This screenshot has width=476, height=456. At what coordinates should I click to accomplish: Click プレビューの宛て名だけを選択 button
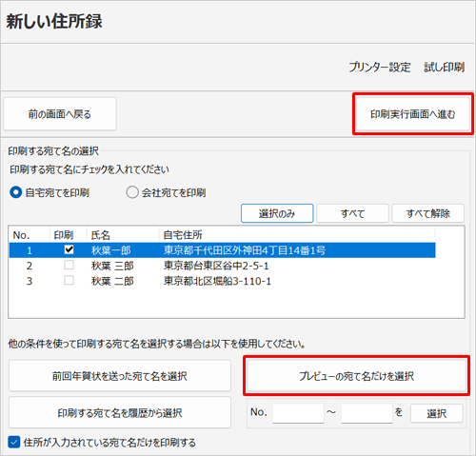[x=357, y=376]
